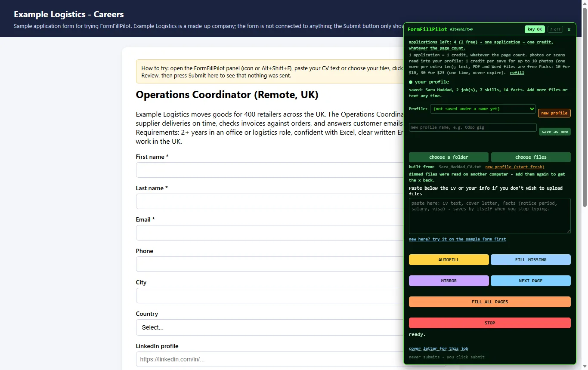Click the NEXT PAGE button
588x370 pixels.
coord(531,281)
